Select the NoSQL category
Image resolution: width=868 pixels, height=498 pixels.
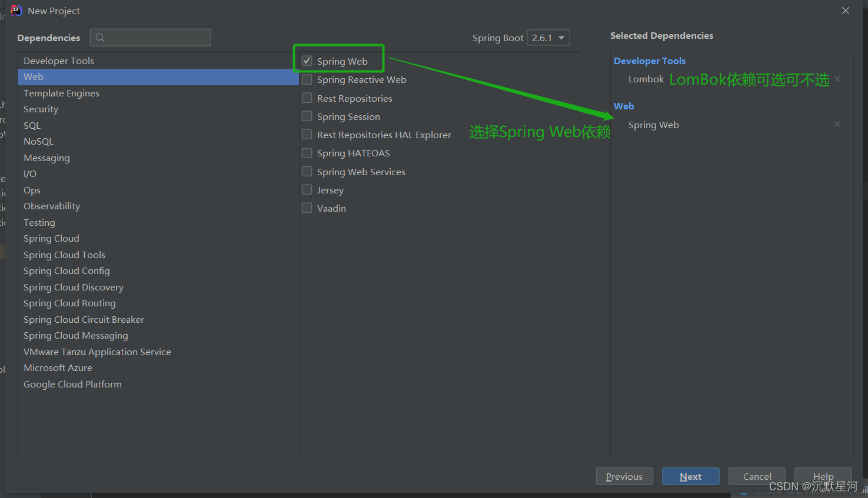(158, 142)
